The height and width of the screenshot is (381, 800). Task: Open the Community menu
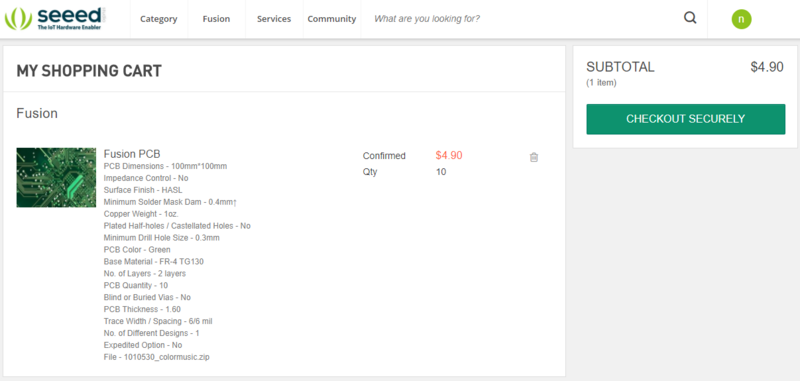click(x=332, y=19)
